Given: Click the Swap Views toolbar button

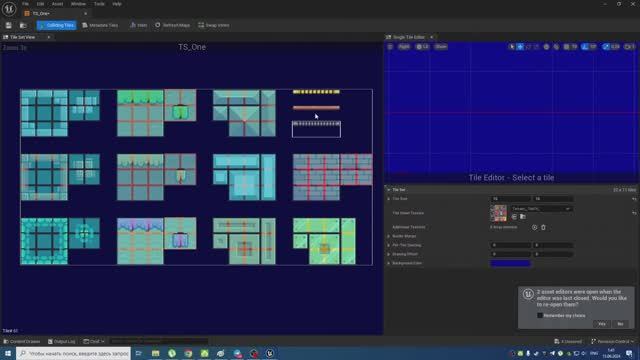Looking at the screenshot, I should pyautogui.click(x=213, y=25).
